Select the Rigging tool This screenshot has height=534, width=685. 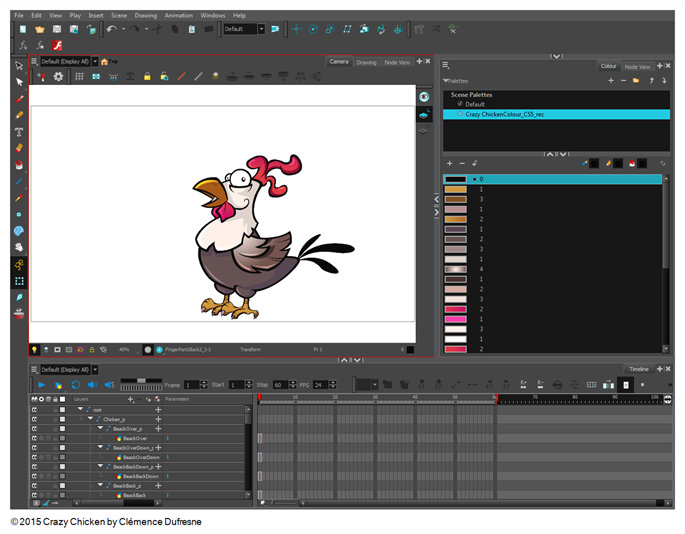(19, 264)
